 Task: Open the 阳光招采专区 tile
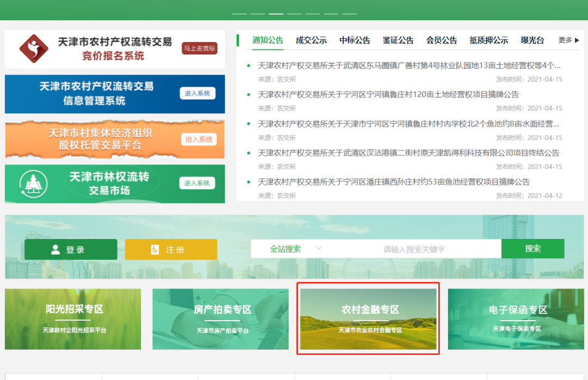pos(73,318)
